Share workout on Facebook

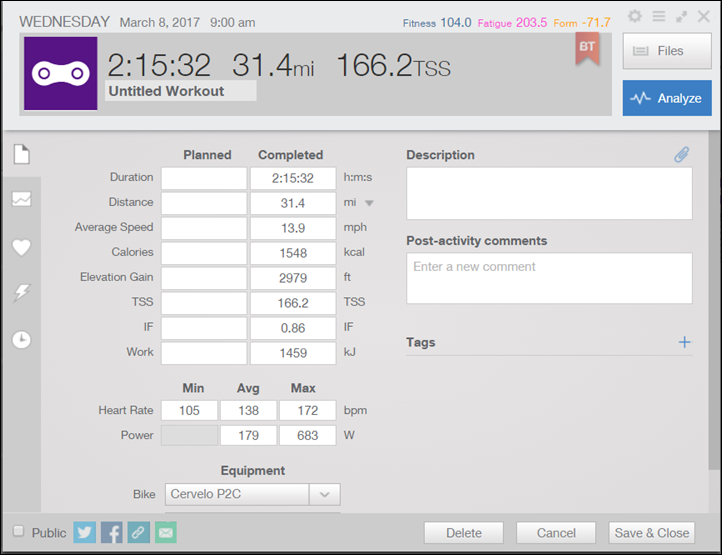(x=112, y=532)
